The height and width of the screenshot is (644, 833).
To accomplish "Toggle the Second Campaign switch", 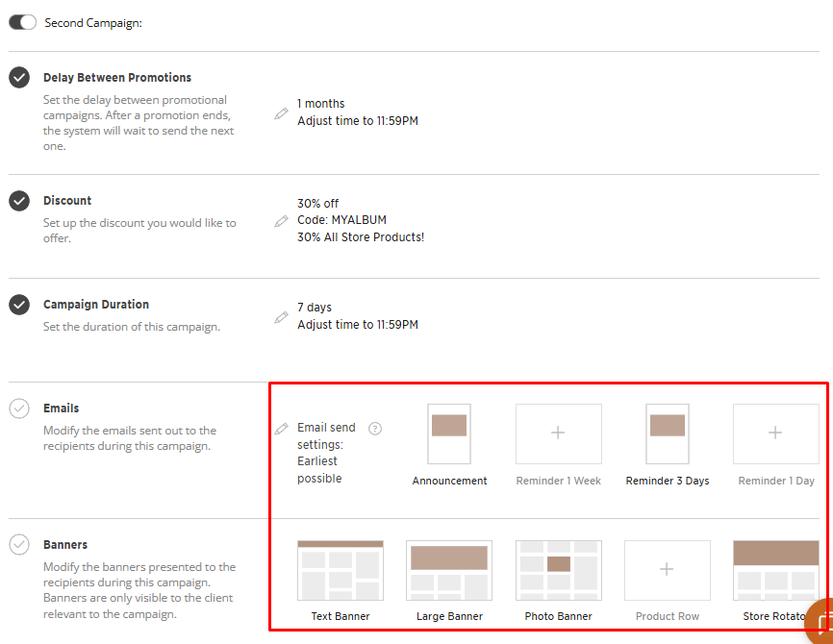I will pyautogui.click(x=22, y=22).
